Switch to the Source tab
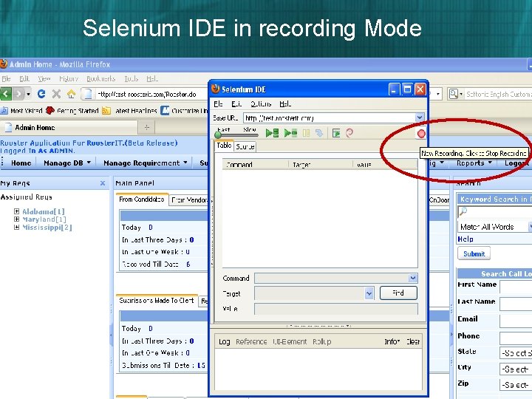This screenshot has width=532, height=399. tap(245, 146)
